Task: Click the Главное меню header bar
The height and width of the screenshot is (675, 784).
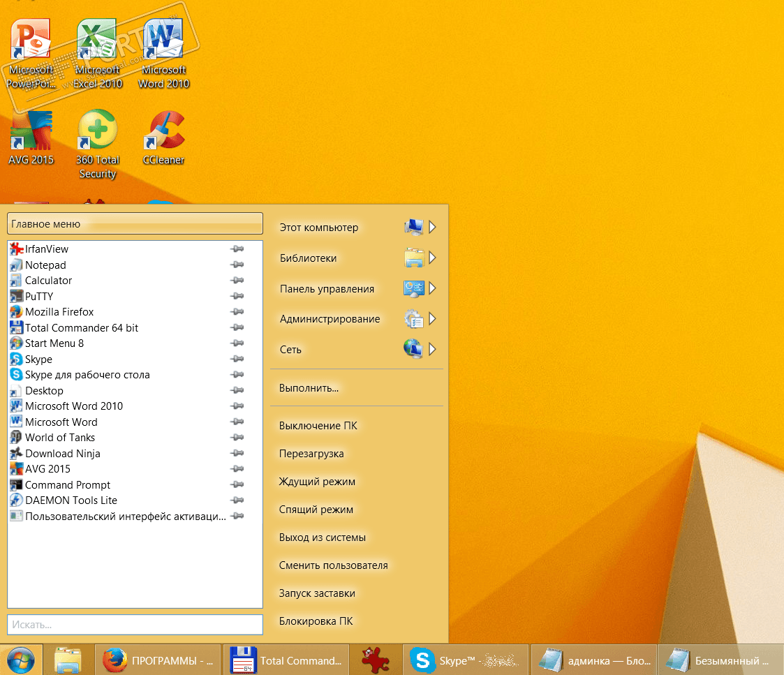Action: point(135,223)
